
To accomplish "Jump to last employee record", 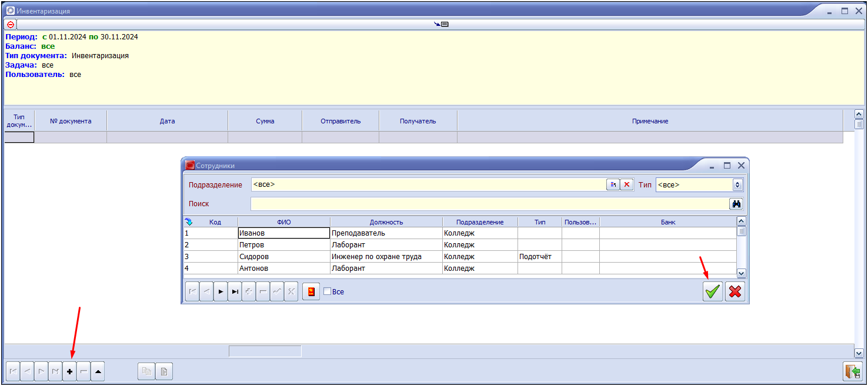I will click(x=235, y=291).
